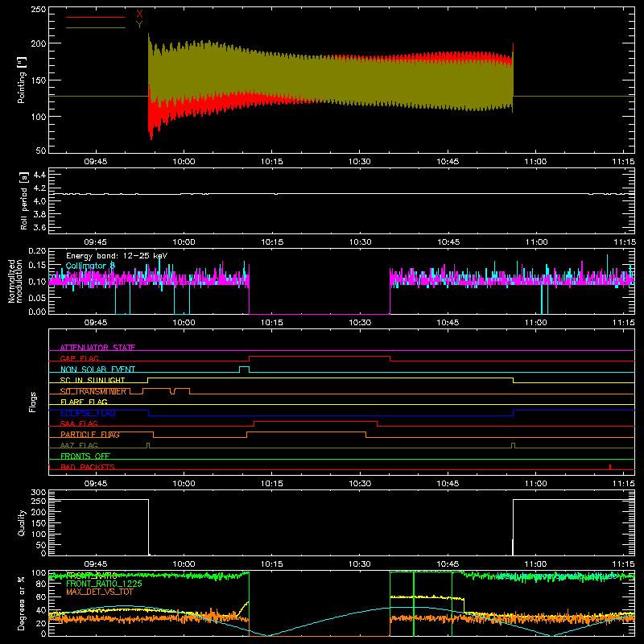
Task: Click the yellow plateau near 60 in bottom plot
Action: click(427, 597)
